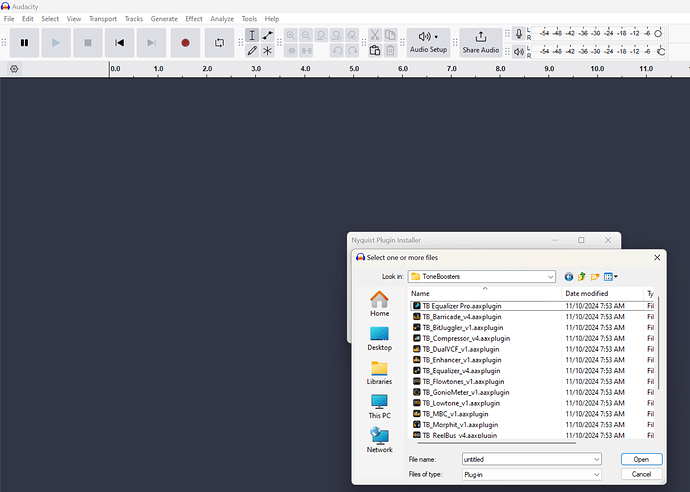
Task: Fit project to width icon
Action: [337, 35]
